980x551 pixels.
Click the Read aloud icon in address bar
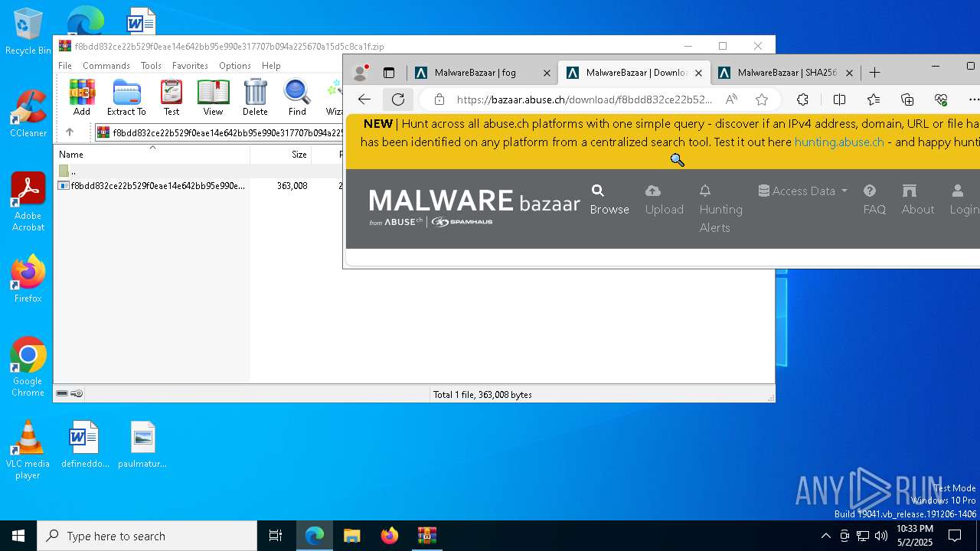click(731, 99)
